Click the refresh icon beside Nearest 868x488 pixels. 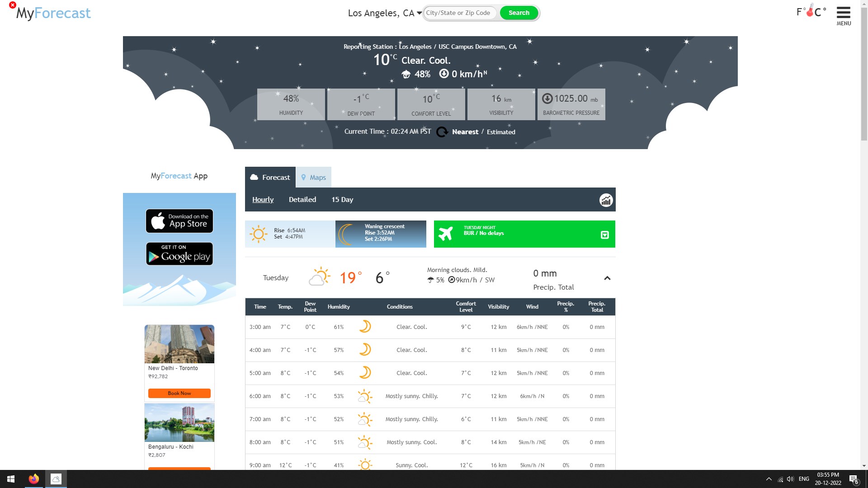click(x=442, y=131)
